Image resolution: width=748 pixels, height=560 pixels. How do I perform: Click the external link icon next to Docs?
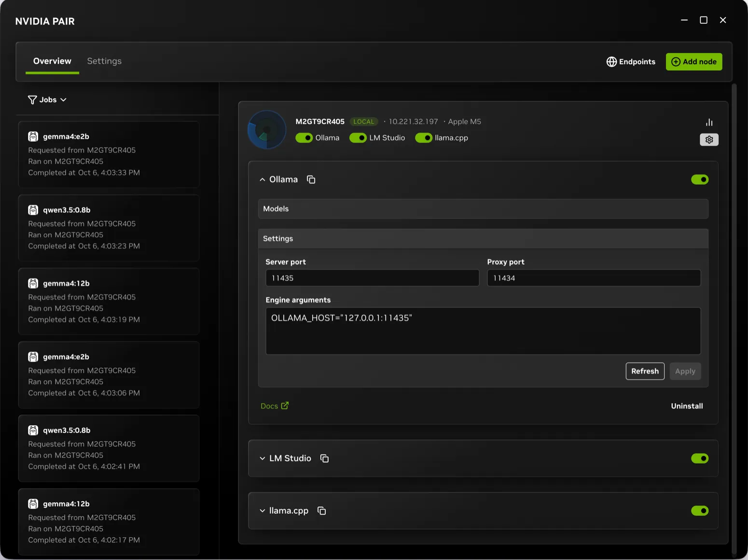point(285,406)
